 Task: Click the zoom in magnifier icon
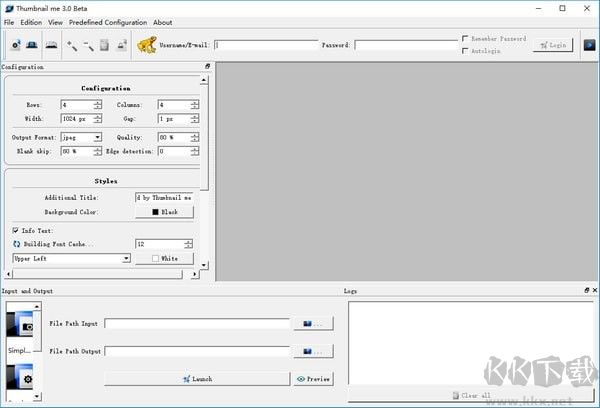[71, 45]
